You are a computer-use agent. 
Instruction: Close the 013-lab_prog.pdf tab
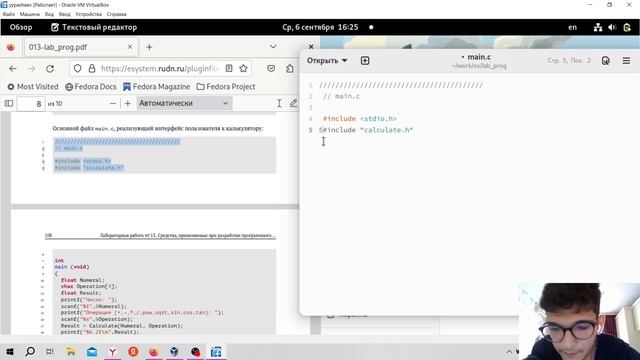tap(130, 47)
